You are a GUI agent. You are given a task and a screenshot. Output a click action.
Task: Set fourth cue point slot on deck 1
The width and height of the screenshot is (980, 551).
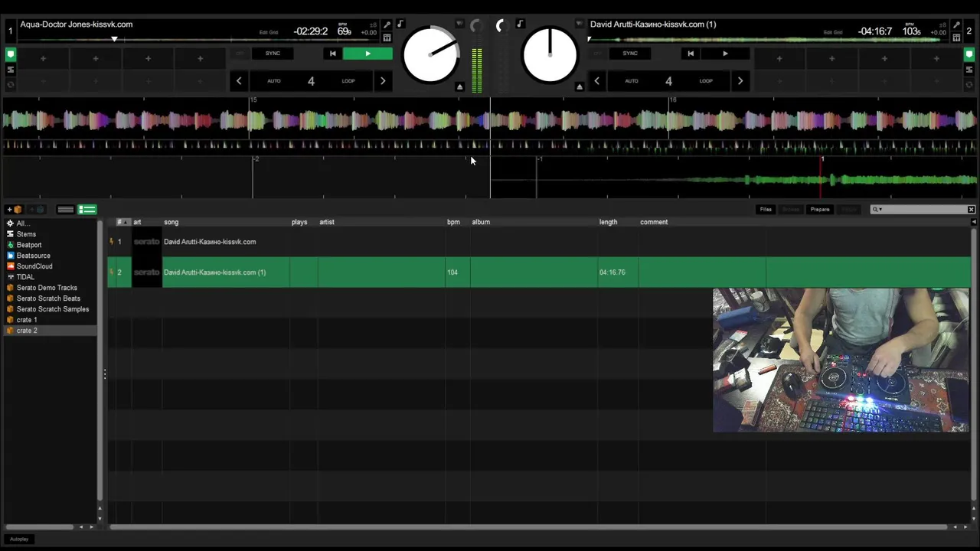tap(200, 58)
